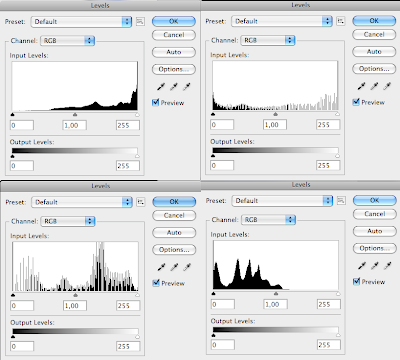Click Auto in bottom-left Levels dialog

click(174, 232)
